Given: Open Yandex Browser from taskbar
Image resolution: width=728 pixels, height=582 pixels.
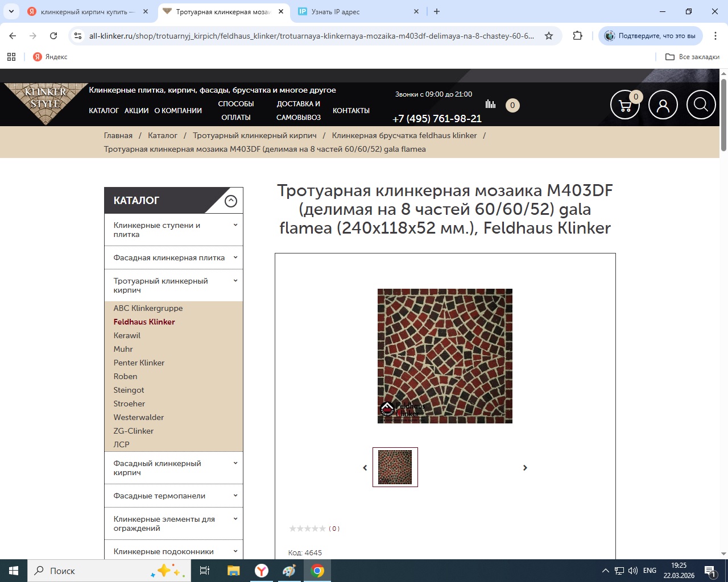Looking at the screenshot, I should (x=262, y=571).
